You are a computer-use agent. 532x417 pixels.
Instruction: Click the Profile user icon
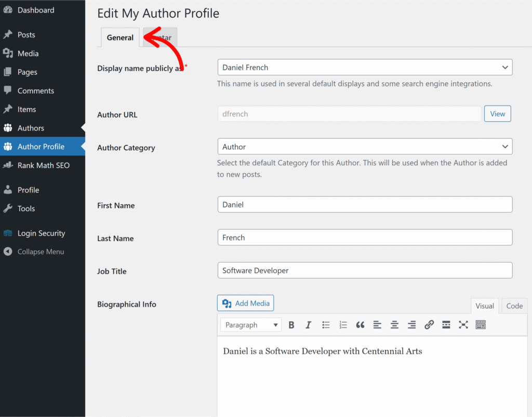8,190
